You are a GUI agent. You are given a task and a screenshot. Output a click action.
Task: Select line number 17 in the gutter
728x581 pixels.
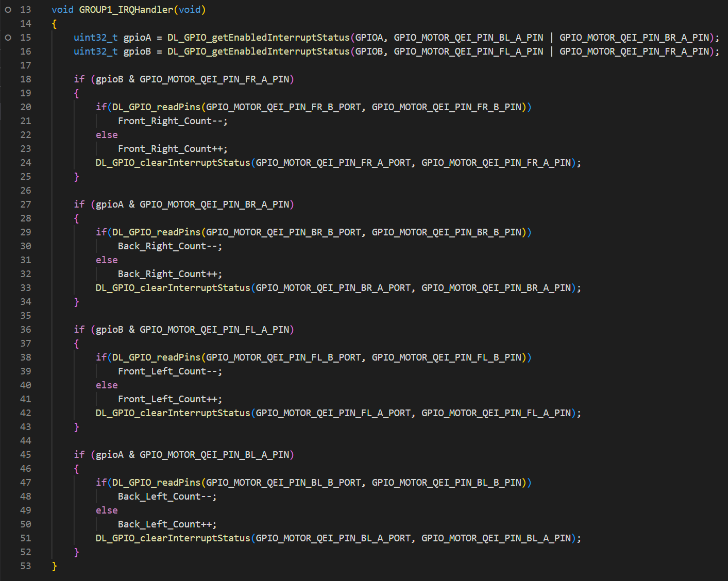[x=26, y=65]
